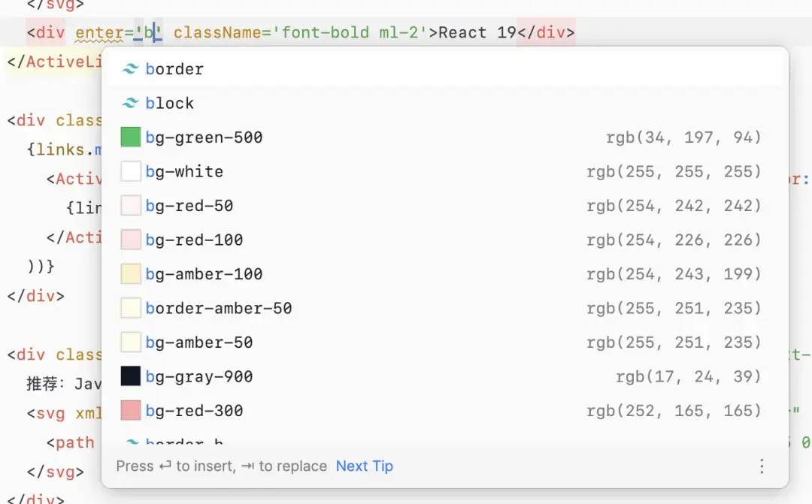Image resolution: width=812 pixels, height=504 pixels.
Task: Click the dark bg-gray-900 color swatch
Action: point(131,376)
